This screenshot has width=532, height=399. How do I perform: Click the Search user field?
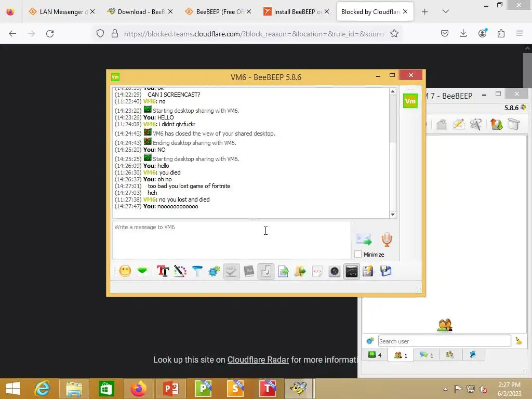point(445,341)
